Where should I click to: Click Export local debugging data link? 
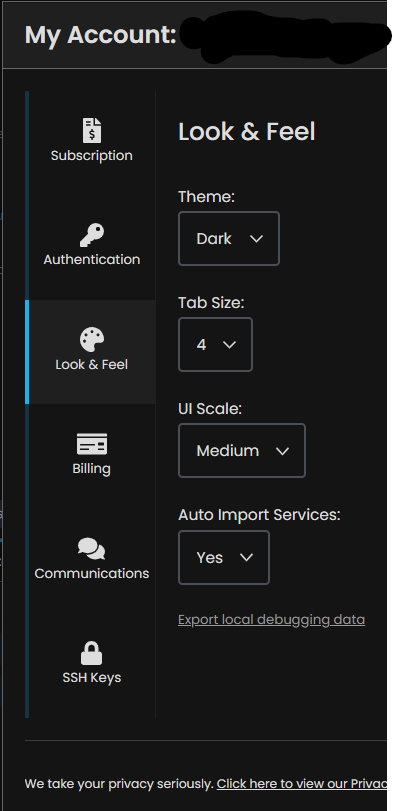pos(271,620)
